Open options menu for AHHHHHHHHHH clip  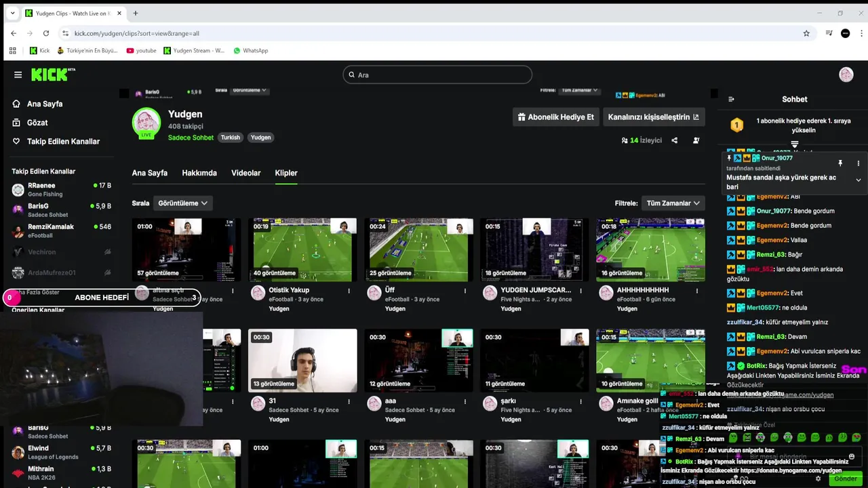[697, 291]
